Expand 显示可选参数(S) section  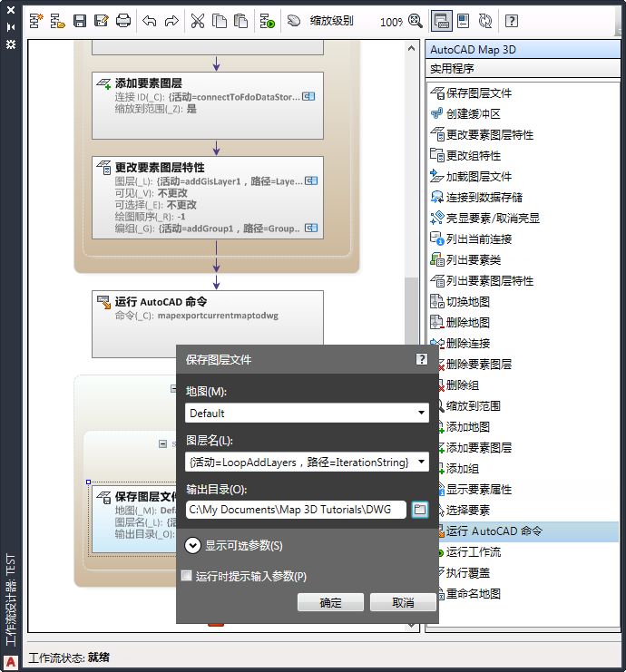point(192,546)
